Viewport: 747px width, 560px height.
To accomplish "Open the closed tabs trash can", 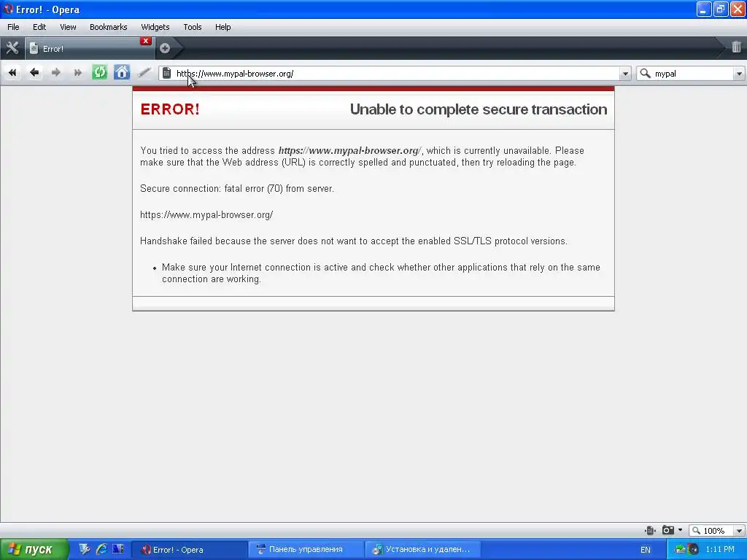I will (x=736, y=47).
